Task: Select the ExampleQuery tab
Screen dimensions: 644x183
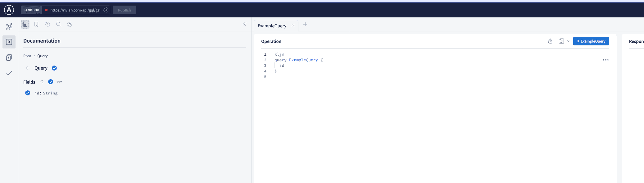Action: [x=272, y=26]
